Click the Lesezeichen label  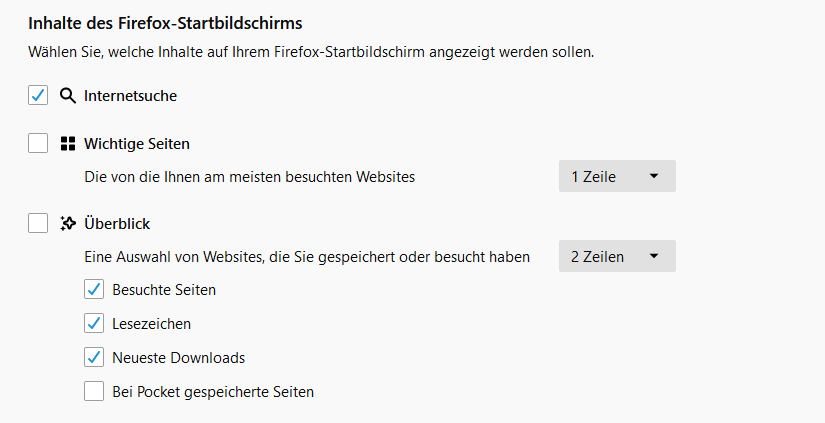pos(151,324)
